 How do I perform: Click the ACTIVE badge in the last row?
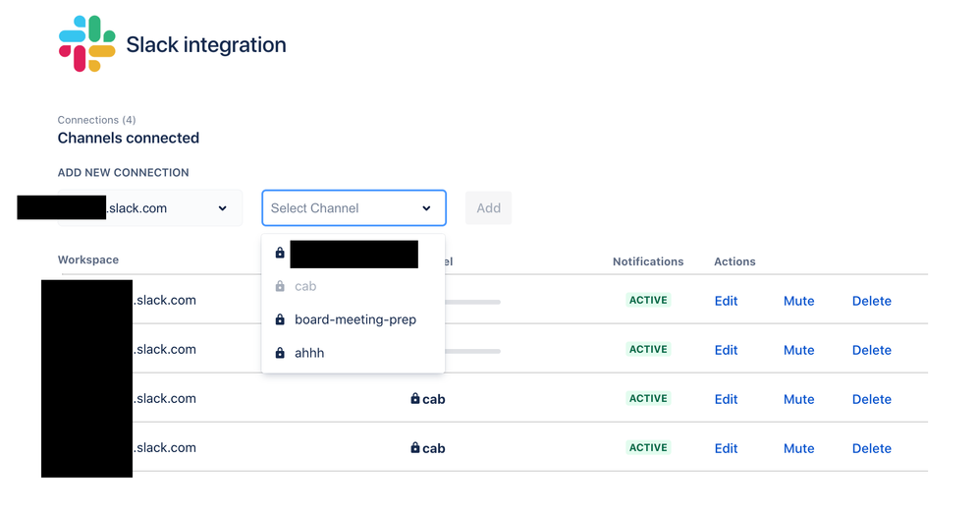coord(648,447)
